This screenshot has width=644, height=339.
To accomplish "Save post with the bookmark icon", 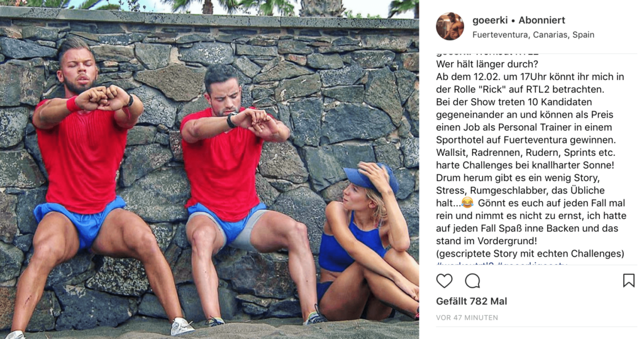I will click(628, 281).
